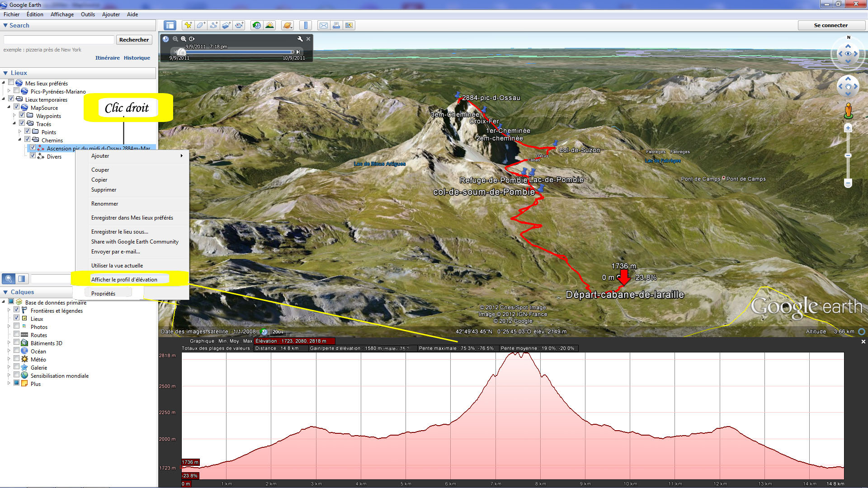Image resolution: width=868 pixels, height=488 pixels.
Task: Zoom out the time slider range
Action: click(x=175, y=39)
